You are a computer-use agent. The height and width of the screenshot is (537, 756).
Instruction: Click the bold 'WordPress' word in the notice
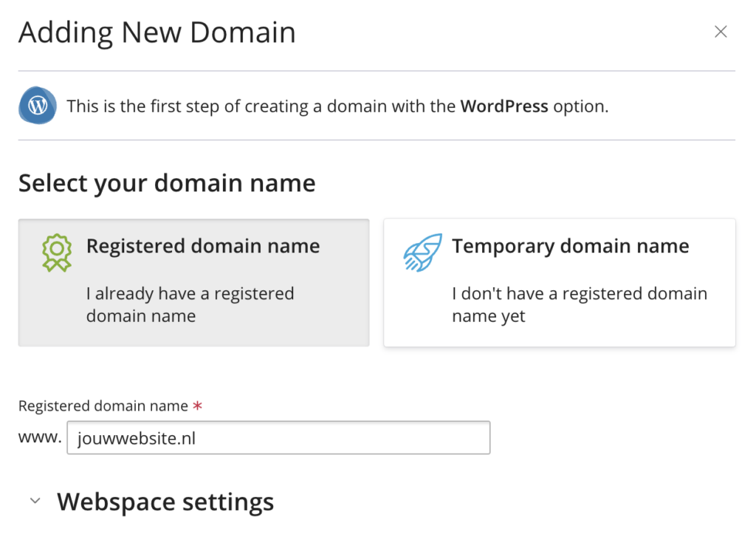point(504,106)
